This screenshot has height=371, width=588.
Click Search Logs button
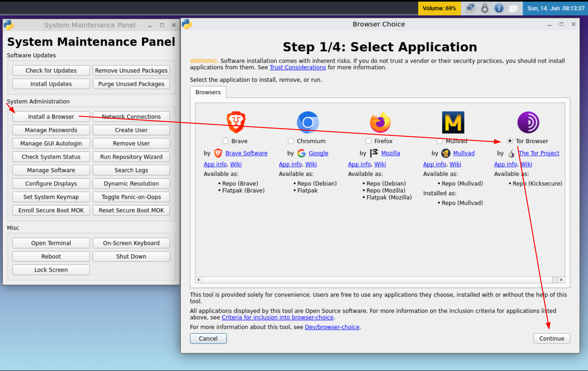[131, 170]
